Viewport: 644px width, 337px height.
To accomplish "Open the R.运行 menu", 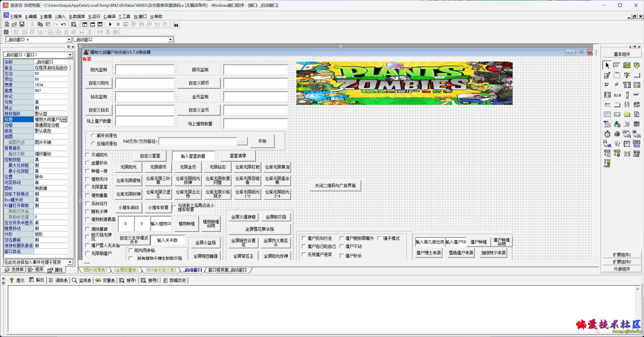I will tap(94, 16).
